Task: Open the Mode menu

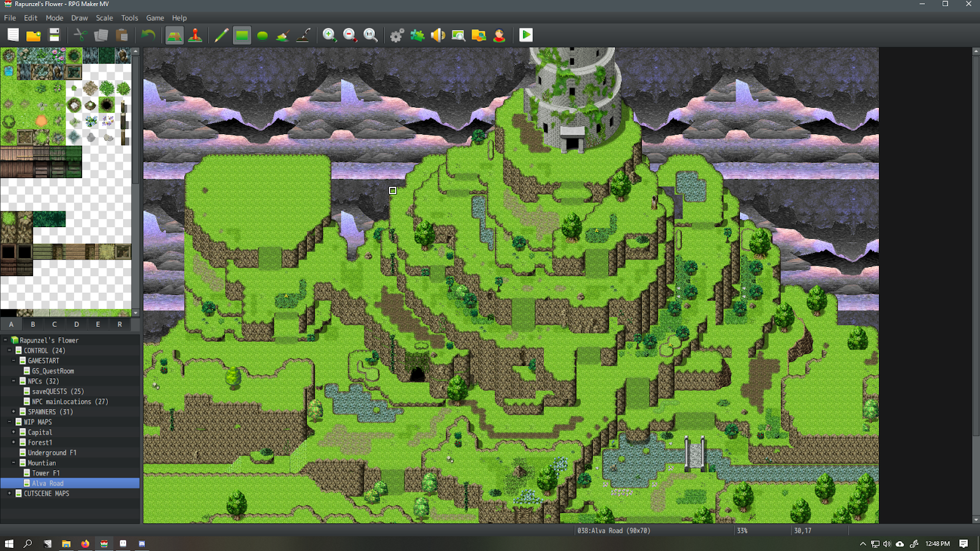Action: click(55, 18)
